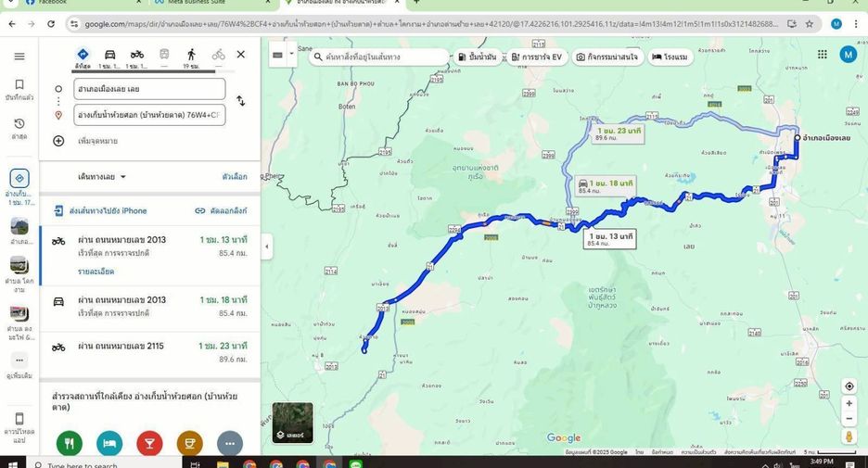Select car route via 2013, 1 ชม. 18 นาที
The width and height of the screenshot is (868, 468).
pyautogui.click(x=149, y=307)
